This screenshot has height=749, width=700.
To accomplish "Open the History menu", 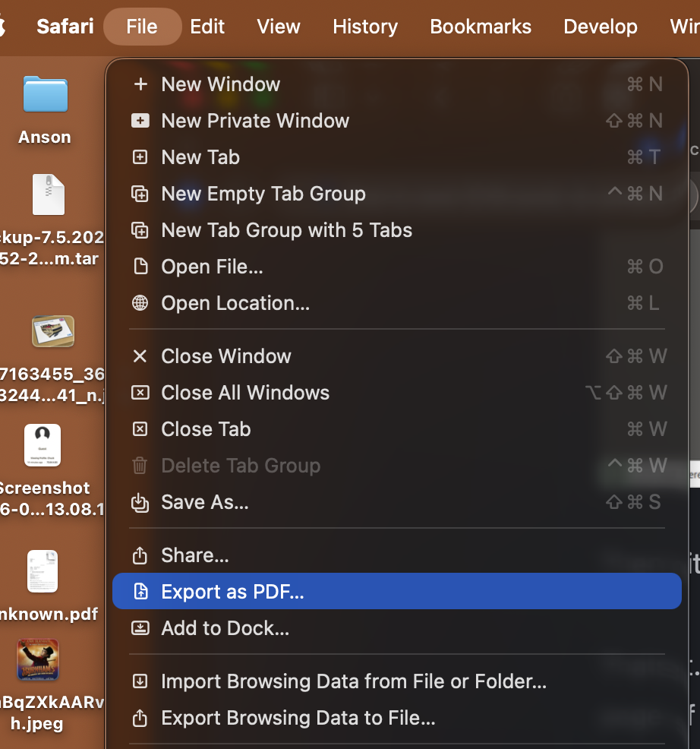I will pyautogui.click(x=365, y=27).
